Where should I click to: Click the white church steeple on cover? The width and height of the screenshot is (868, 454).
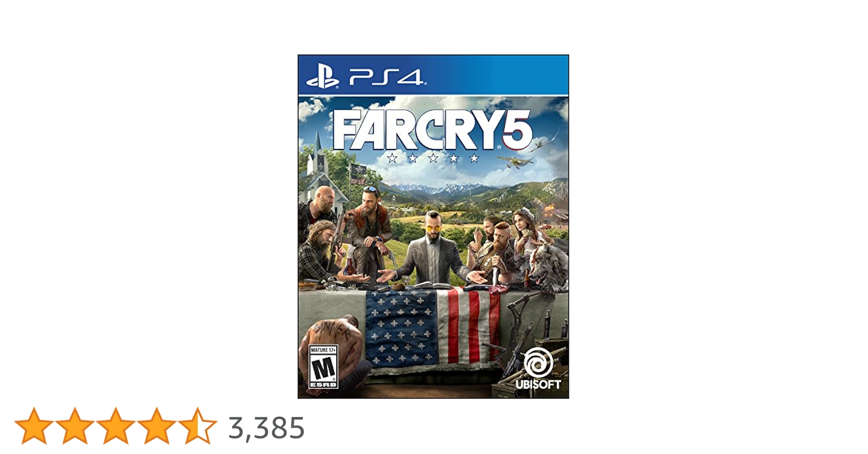pos(319,157)
